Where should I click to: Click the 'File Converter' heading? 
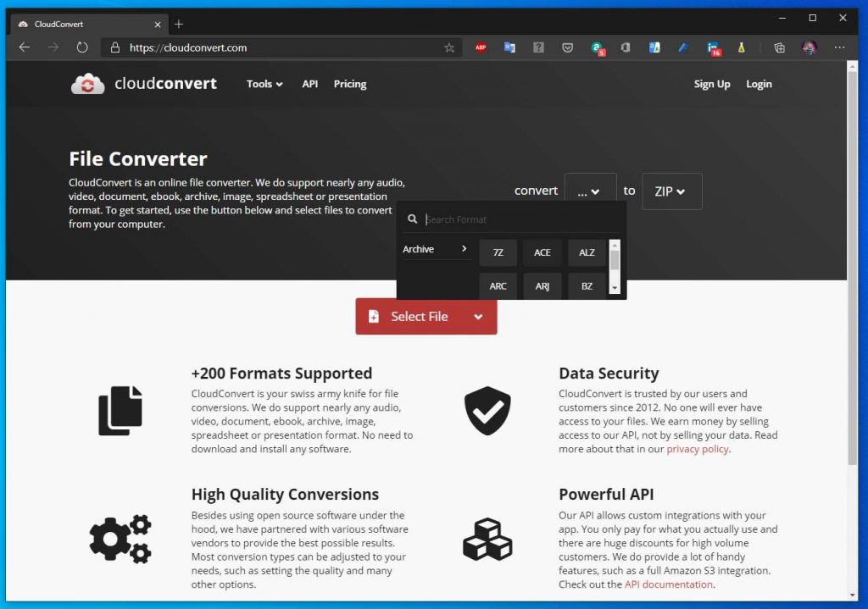(x=138, y=159)
